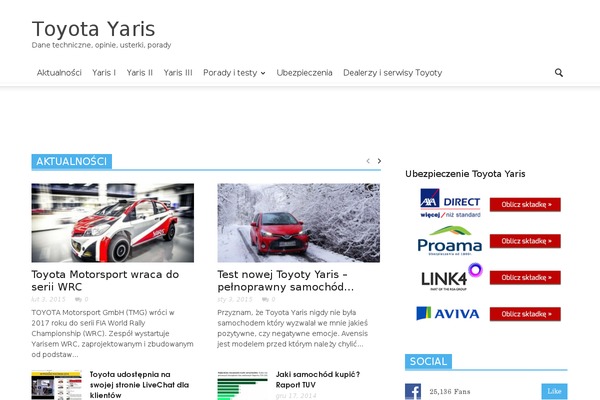
Task: Click Oblicz składkę button for Proama
Action: 525,241
